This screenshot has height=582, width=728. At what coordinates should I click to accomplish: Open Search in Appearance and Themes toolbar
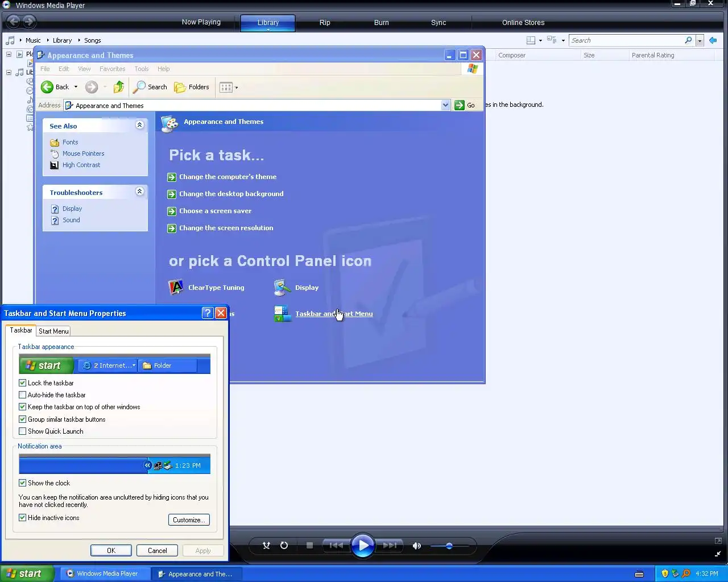click(150, 87)
